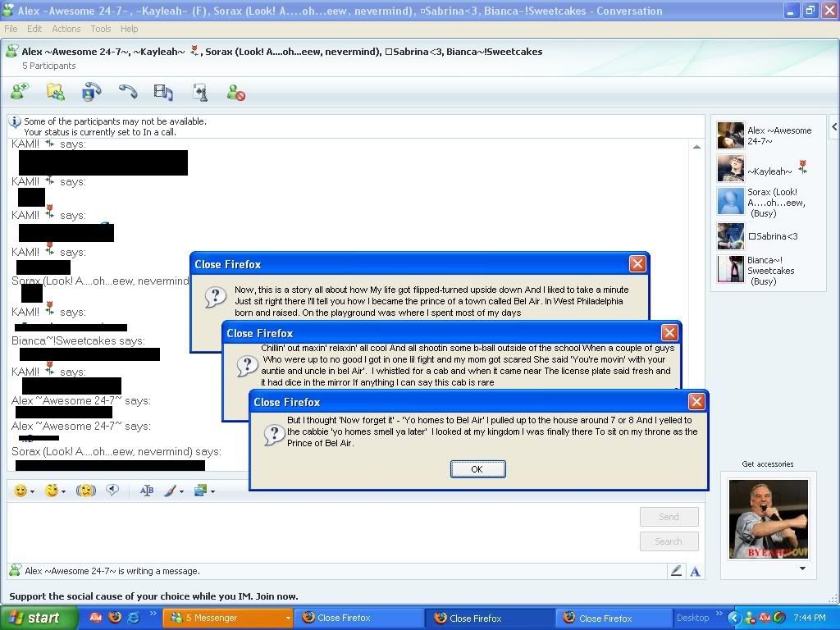The height and width of the screenshot is (630, 840).
Task: Open the Help menu
Action: point(129,29)
